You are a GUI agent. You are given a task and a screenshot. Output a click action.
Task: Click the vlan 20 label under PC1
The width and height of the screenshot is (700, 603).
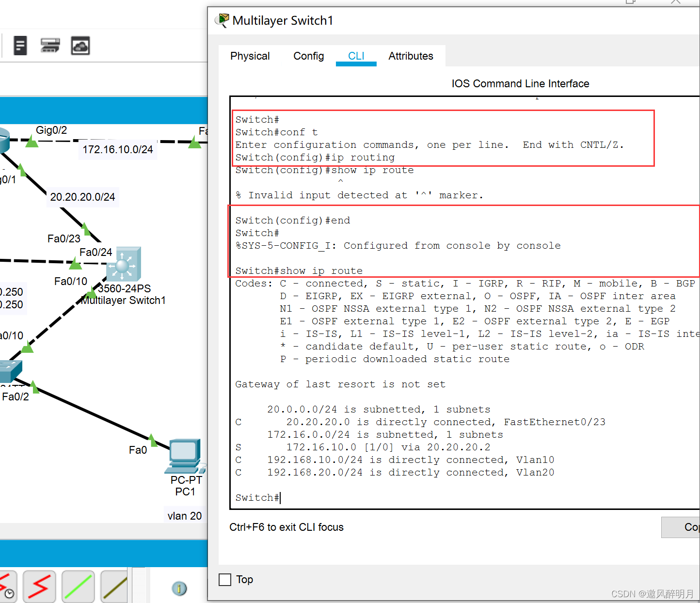(184, 516)
